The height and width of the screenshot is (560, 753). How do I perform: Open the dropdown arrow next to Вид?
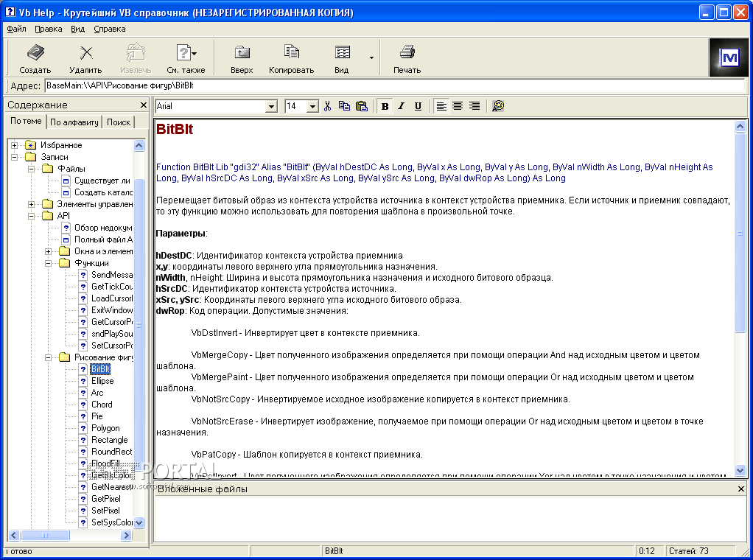click(x=371, y=57)
